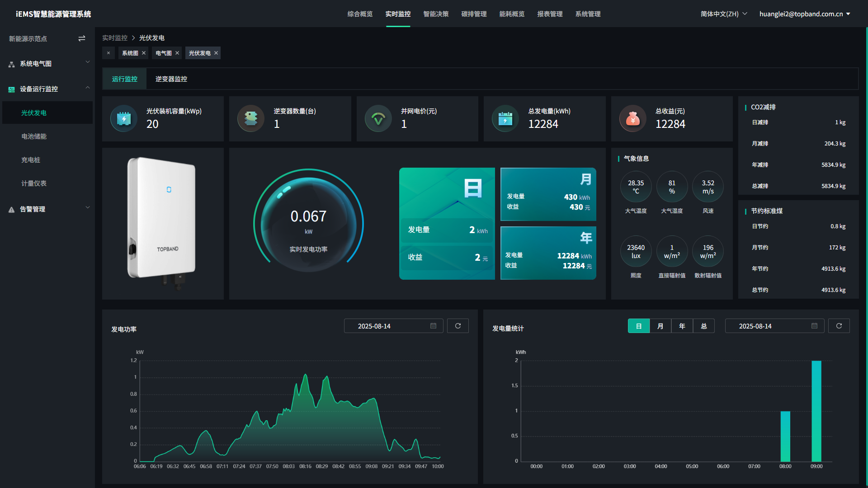Switch to the 运行监控 tab
868x488 pixels.
pos(125,79)
